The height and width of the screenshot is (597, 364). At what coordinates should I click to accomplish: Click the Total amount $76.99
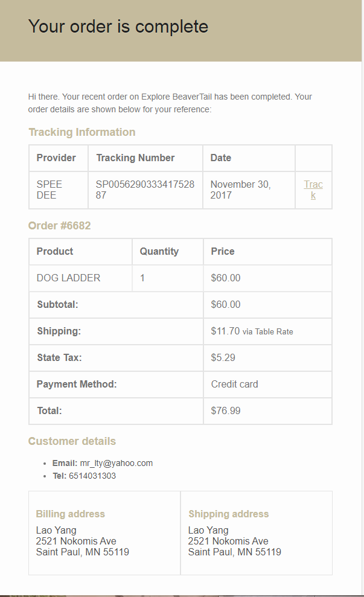[x=226, y=411]
